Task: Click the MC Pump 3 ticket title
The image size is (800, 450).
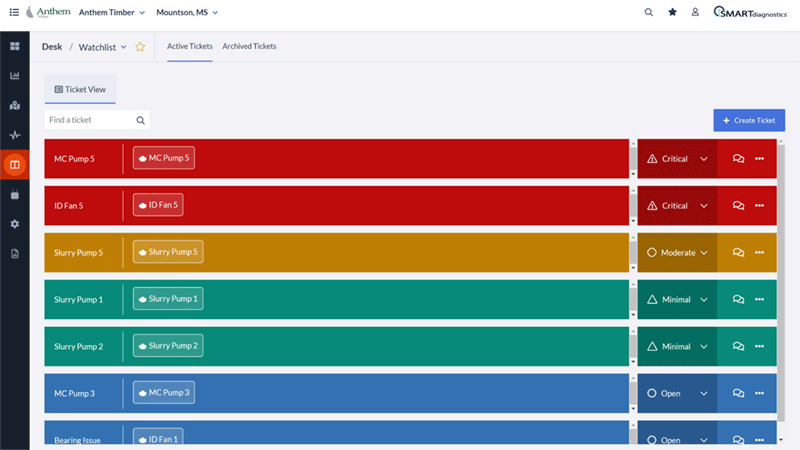Action: click(x=74, y=393)
